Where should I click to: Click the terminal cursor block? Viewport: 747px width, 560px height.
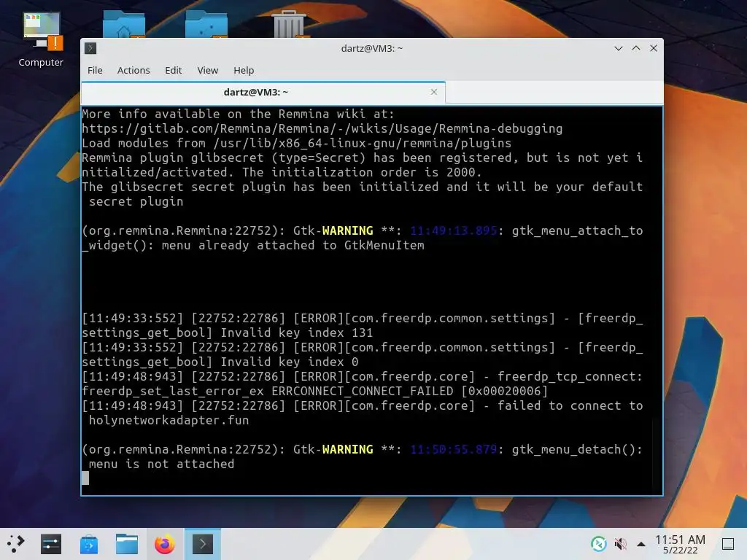pyautogui.click(x=85, y=478)
